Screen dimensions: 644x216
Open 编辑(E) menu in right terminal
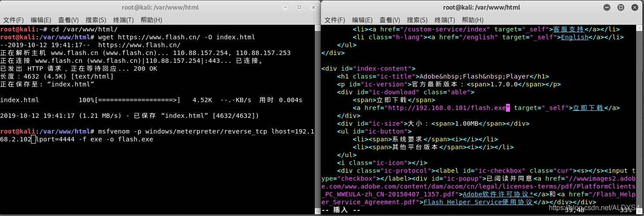pyautogui.click(x=362, y=20)
